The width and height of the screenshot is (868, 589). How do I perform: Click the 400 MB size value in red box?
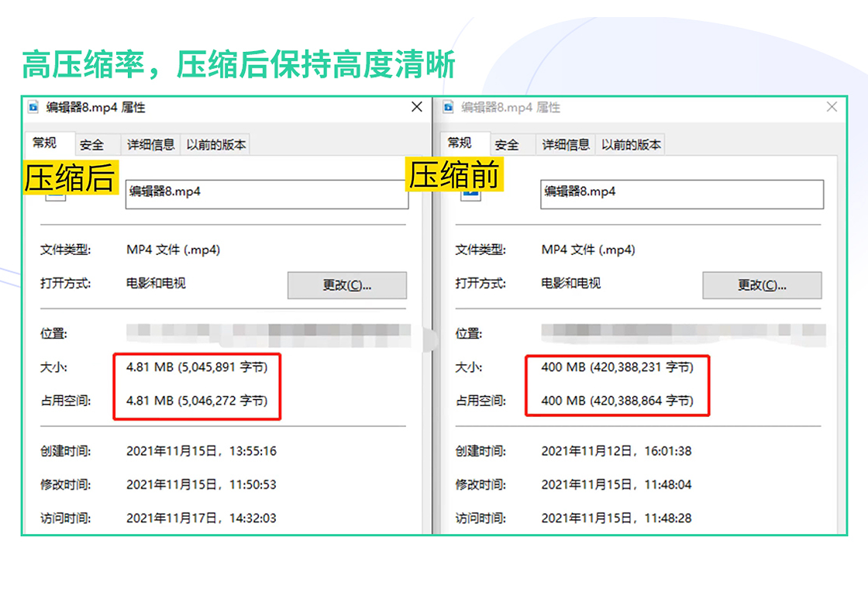616,367
